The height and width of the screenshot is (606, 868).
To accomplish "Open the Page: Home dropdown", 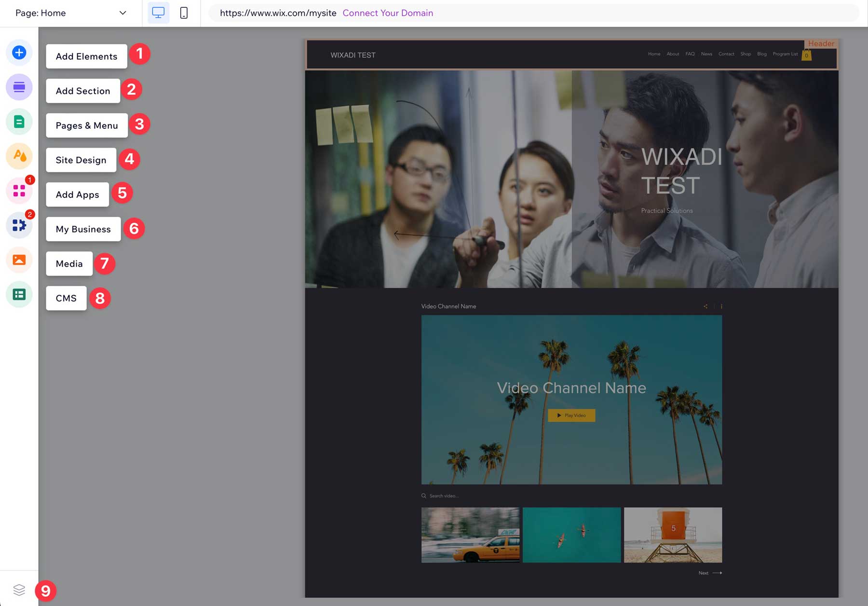I will [x=70, y=13].
